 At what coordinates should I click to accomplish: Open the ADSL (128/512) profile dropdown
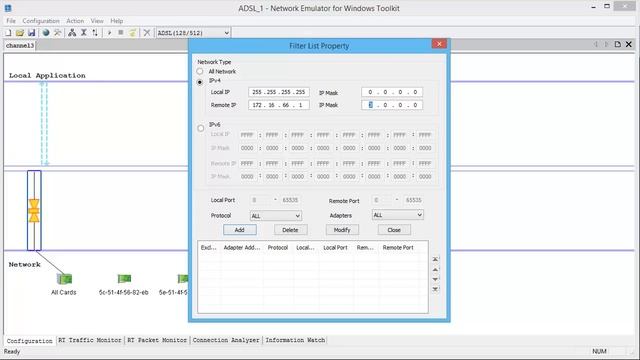[193, 33]
